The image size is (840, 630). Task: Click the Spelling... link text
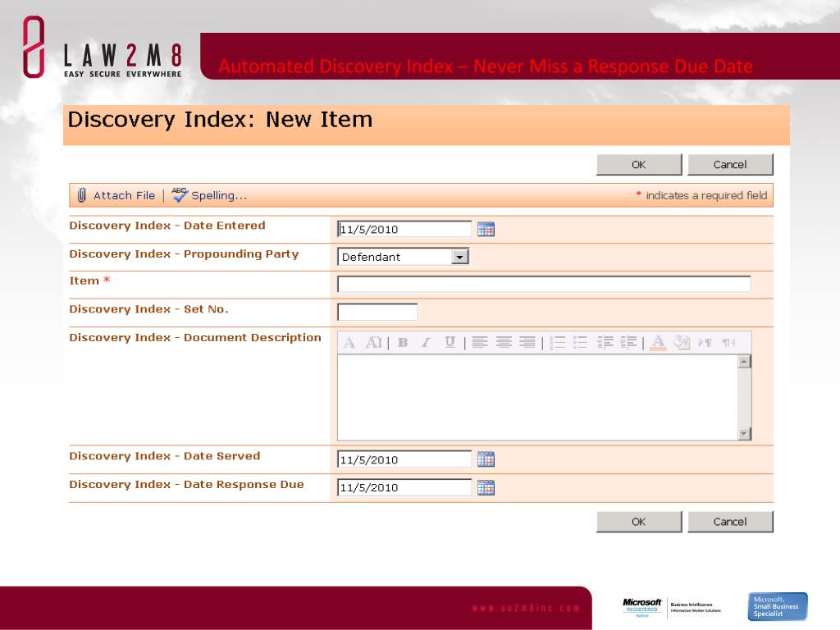click(x=219, y=195)
